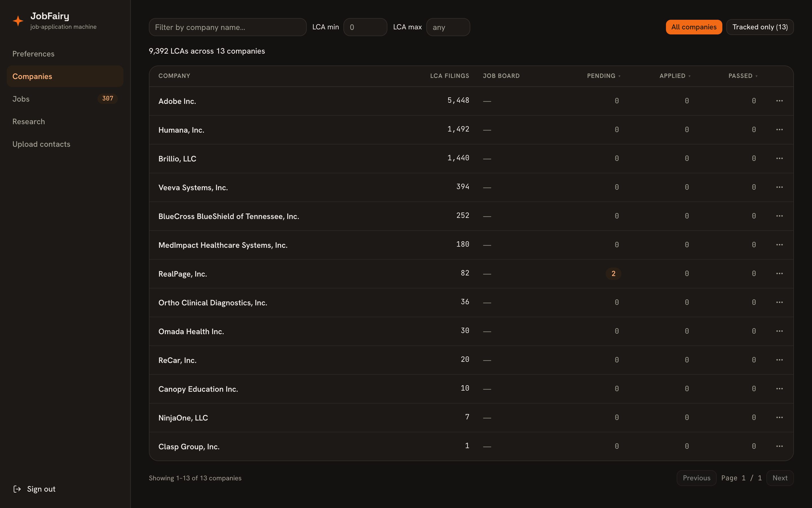Image resolution: width=812 pixels, height=508 pixels.
Task: Click the Filter by company name field
Action: tap(228, 27)
